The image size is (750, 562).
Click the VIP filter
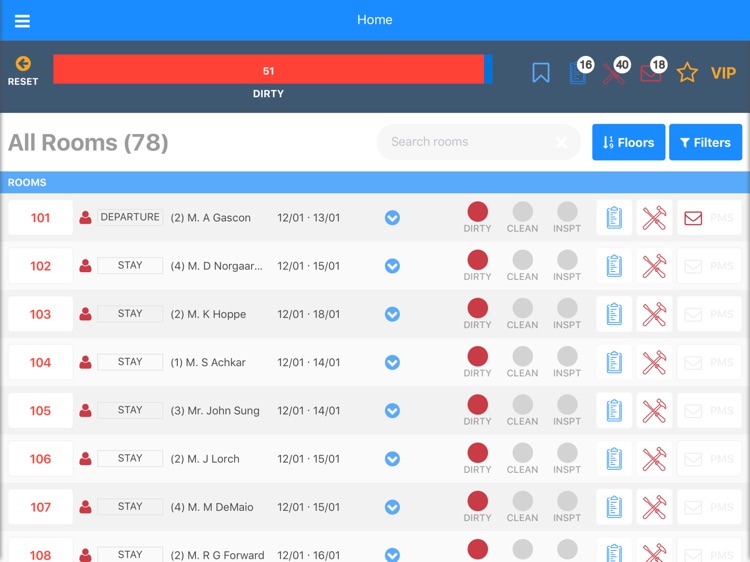pyautogui.click(x=723, y=73)
